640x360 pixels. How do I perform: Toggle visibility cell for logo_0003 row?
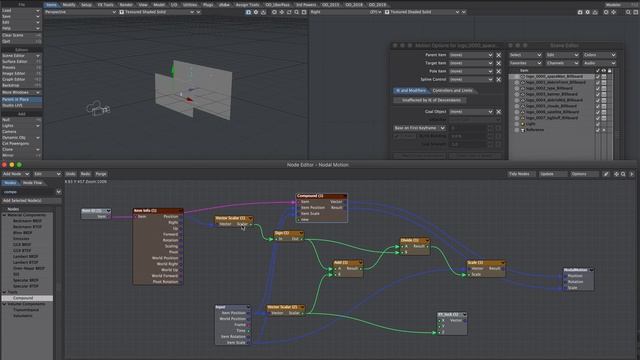click(x=604, y=94)
